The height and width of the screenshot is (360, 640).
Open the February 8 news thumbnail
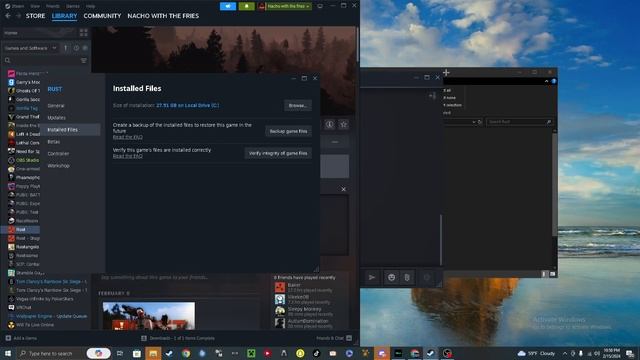click(149, 316)
